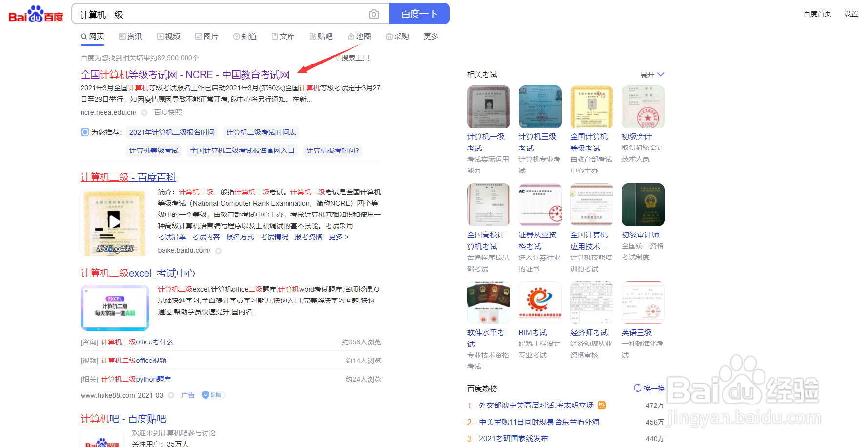Open 考试内容 section link
This screenshot has height=447, width=868.
click(206, 237)
